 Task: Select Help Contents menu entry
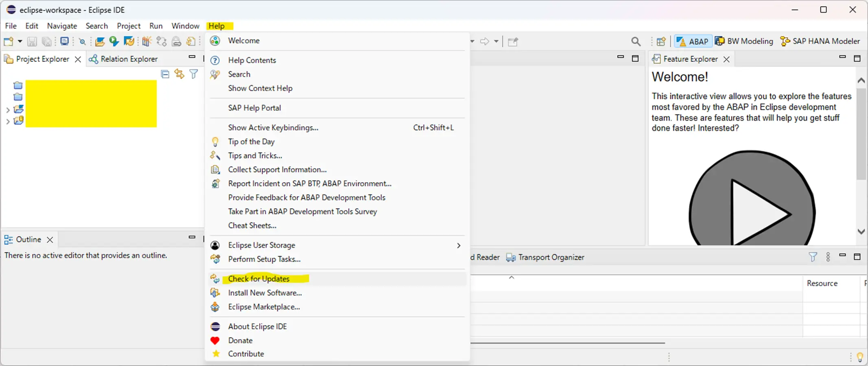(338, 60)
